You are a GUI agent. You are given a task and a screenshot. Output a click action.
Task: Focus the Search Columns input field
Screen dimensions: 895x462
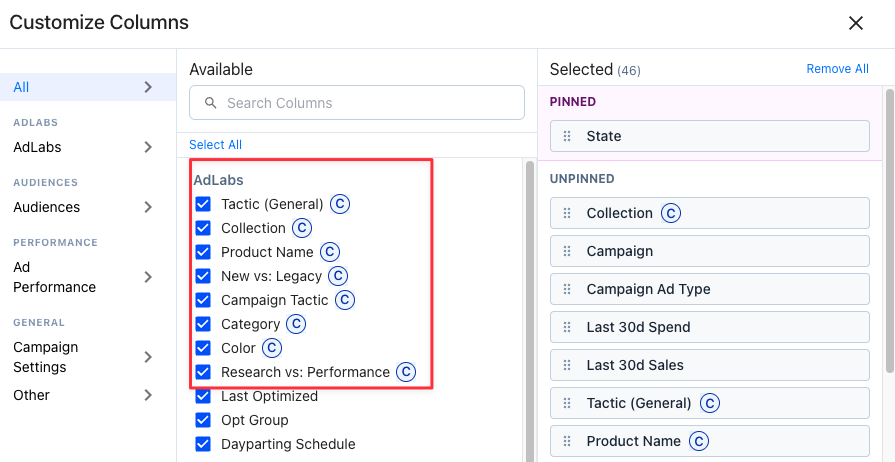click(357, 103)
